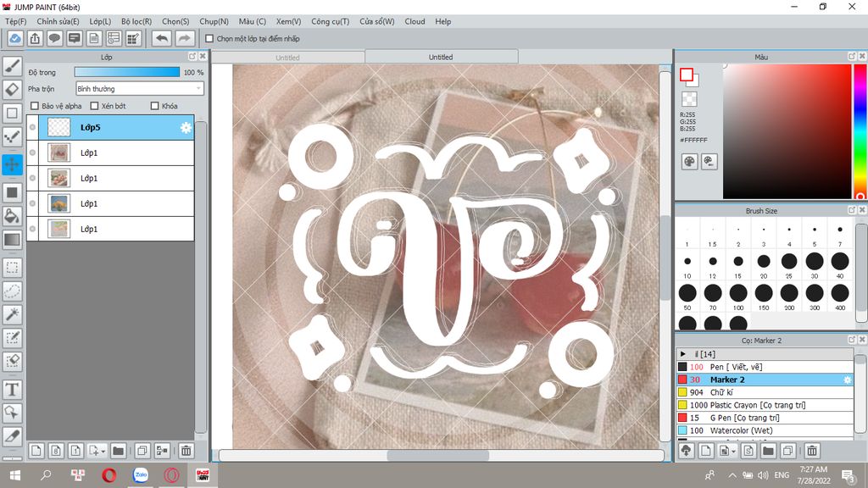Image resolution: width=868 pixels, height=488 pixels.
Task: Open the Công cụ(T) menu
Action: click(x=330, y=21)
